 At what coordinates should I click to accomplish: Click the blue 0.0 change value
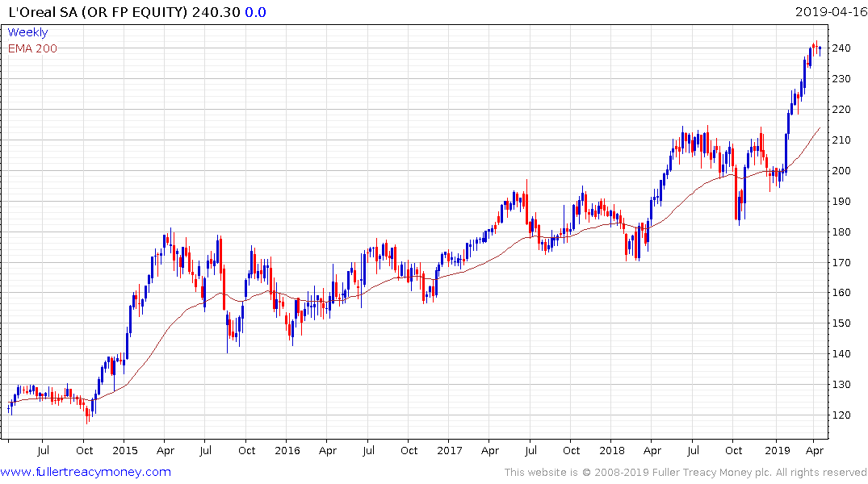point(255,12)
